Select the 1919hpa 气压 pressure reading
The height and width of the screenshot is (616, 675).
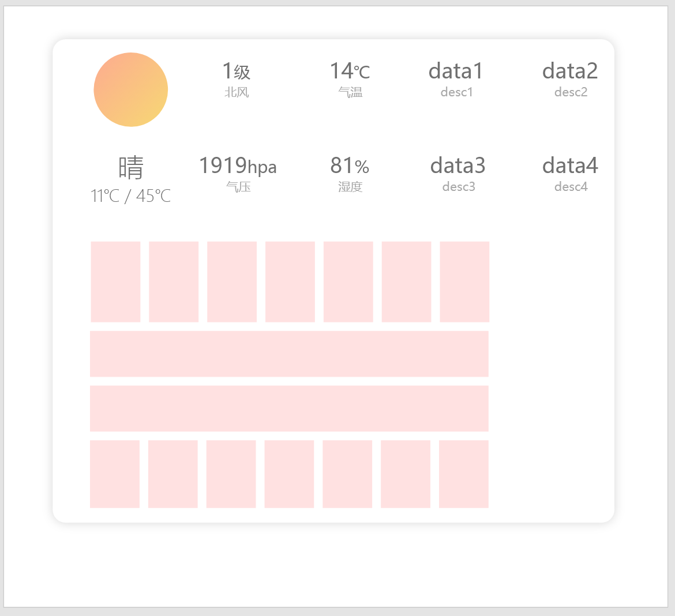click(x=238, y=174)
